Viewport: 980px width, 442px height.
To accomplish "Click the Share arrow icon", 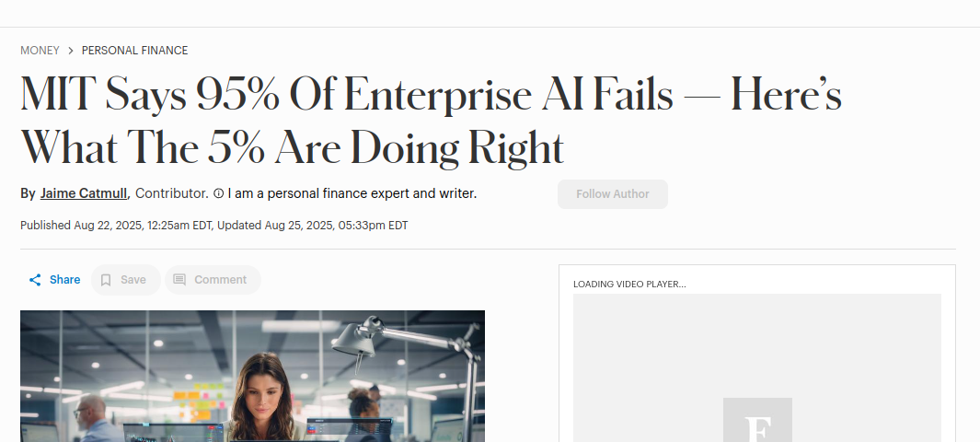I will tap(35, 280).
